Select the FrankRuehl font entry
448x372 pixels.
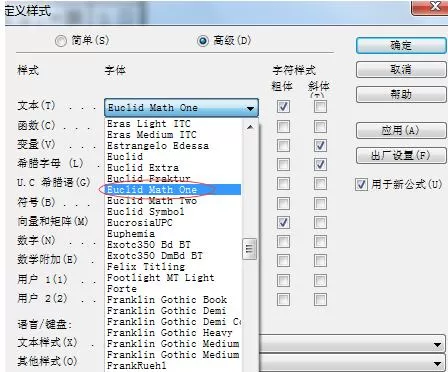pos(173,366)
